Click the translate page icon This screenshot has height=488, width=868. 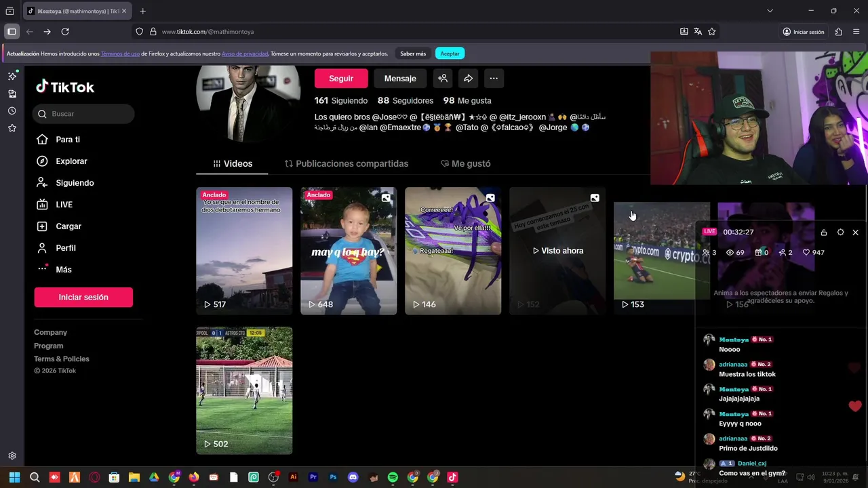(x=698, y=31)
